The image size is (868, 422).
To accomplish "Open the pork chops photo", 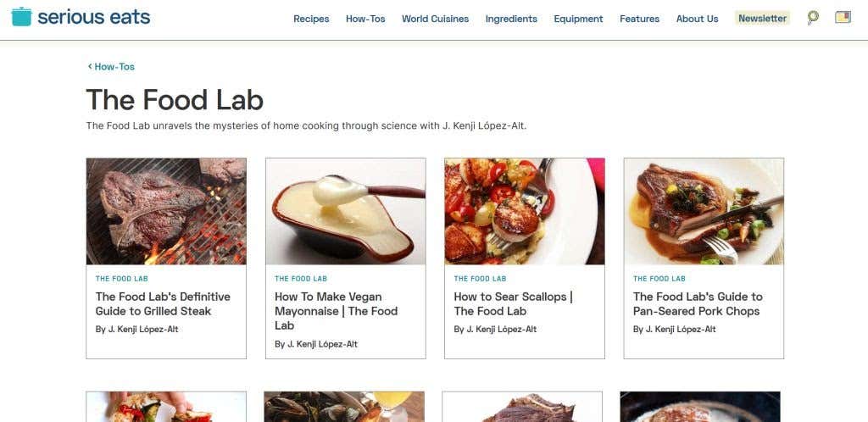I will 704,211.
